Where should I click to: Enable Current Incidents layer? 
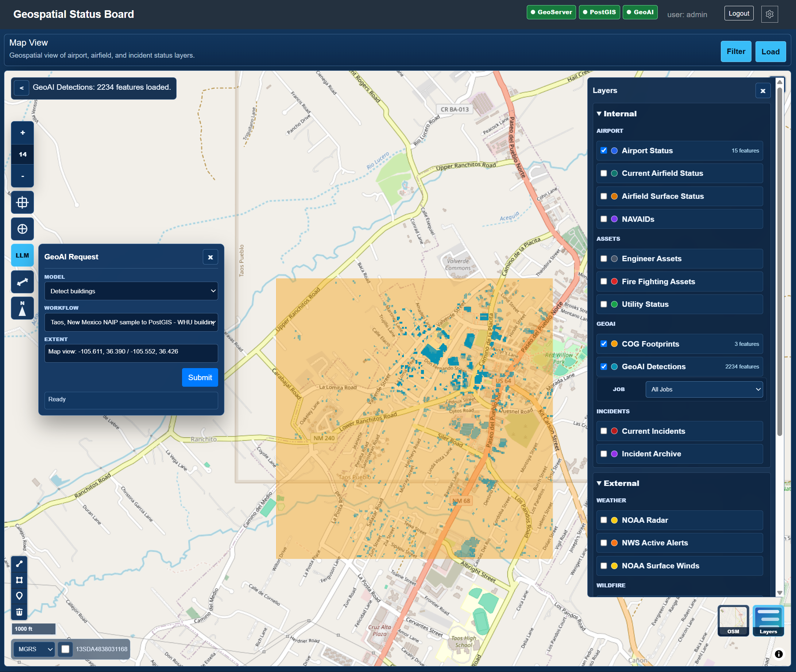pyautogui.click(x=604, y=431)
